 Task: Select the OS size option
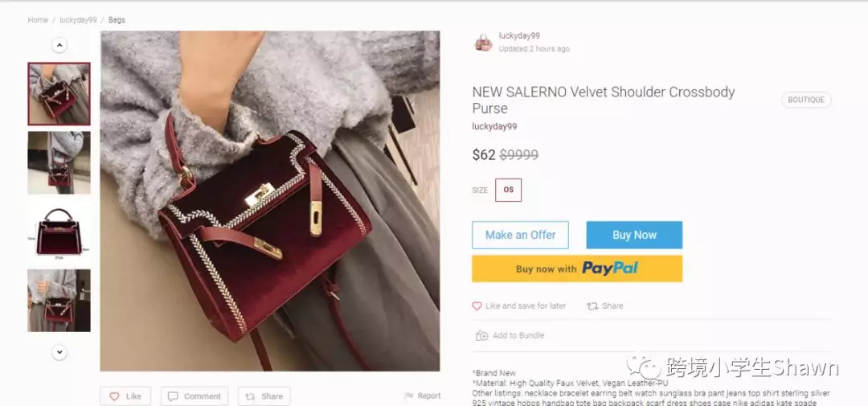click(508, 190)
